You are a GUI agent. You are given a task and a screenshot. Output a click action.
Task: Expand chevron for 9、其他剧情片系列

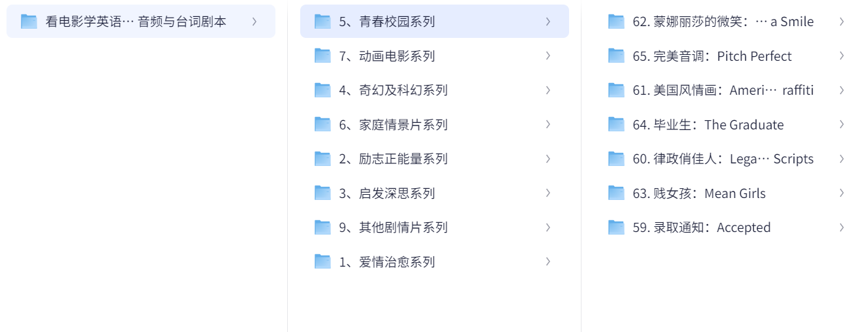tap(548, 227)
